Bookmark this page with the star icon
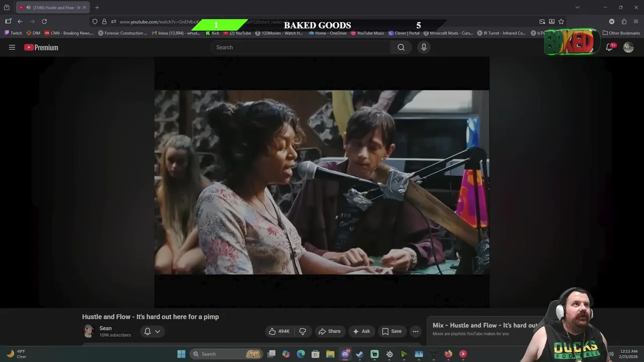This screenshot has width=644, height=362. pos(561,22)
